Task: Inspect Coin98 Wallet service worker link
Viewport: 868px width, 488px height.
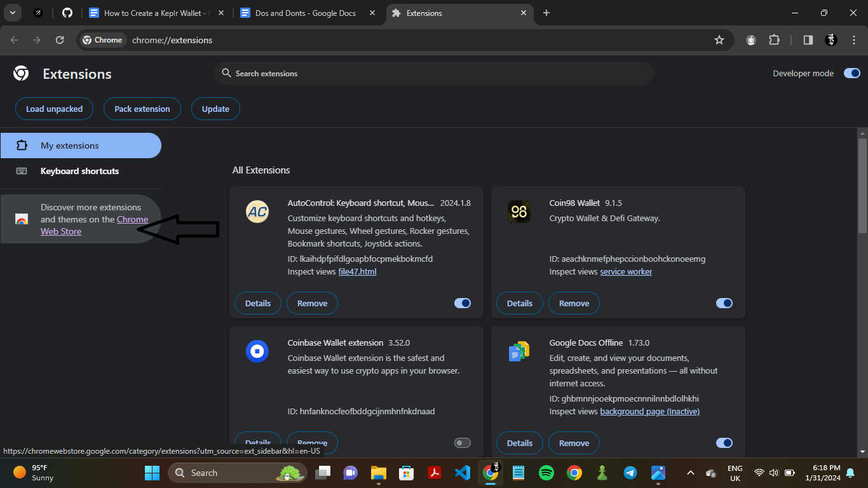Action: [x=626, y=271]
